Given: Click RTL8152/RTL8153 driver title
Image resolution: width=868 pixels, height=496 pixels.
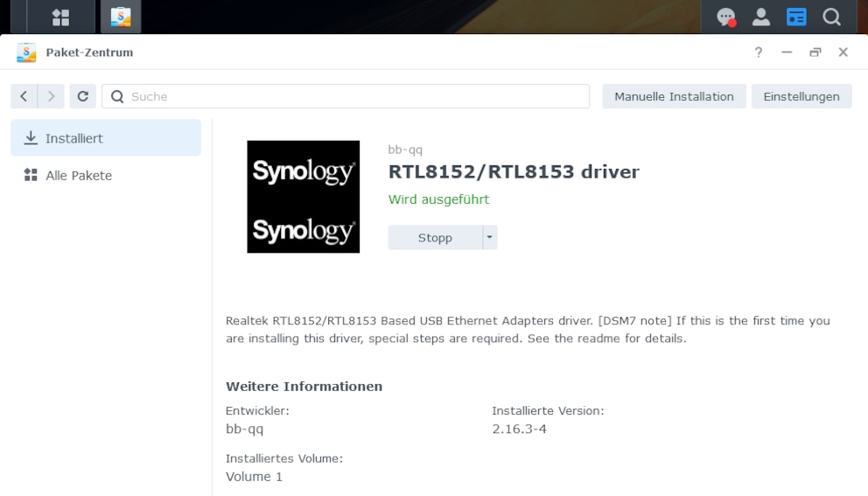Looking at the screenshot, I should point(514,171).
